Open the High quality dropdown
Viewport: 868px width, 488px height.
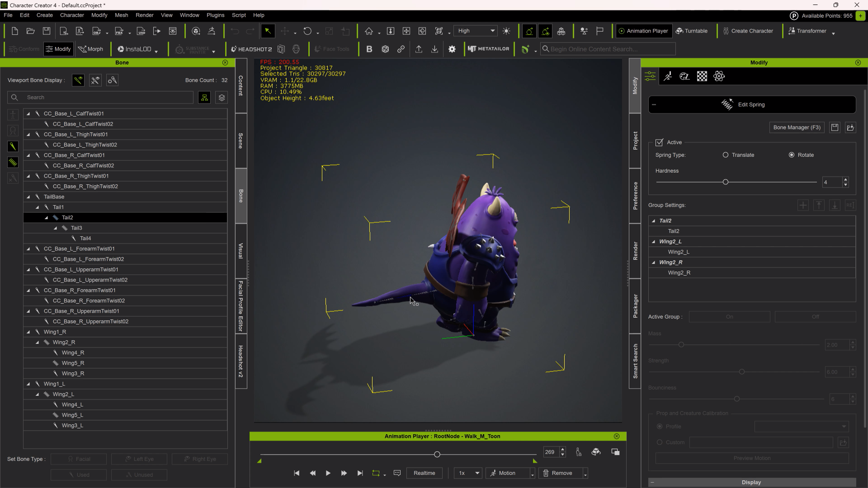pos(476,31)
